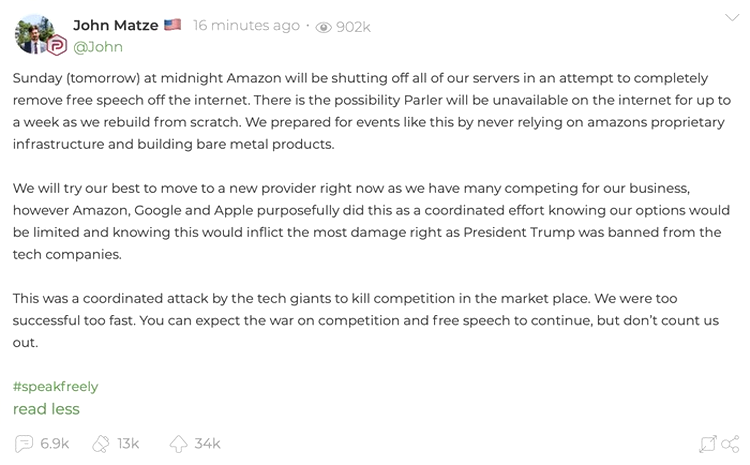Click the 34k upvotes count
The width and height of the screenshot is (750, 465).
point(208,443)
